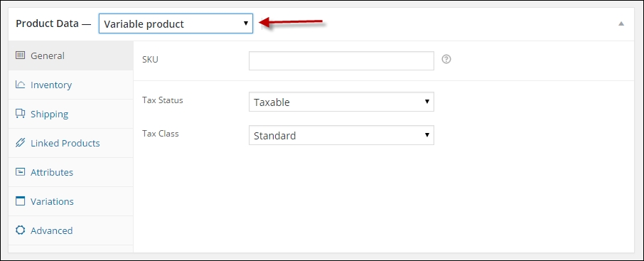Click the Advanced gear icon
Screen dimensions: 644x261
pyautogui.click(x=20, y=230)
